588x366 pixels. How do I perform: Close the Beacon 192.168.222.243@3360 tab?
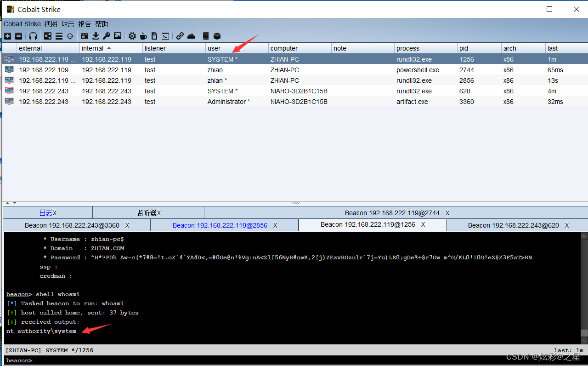pyautogui.click(x=127, y=225)
